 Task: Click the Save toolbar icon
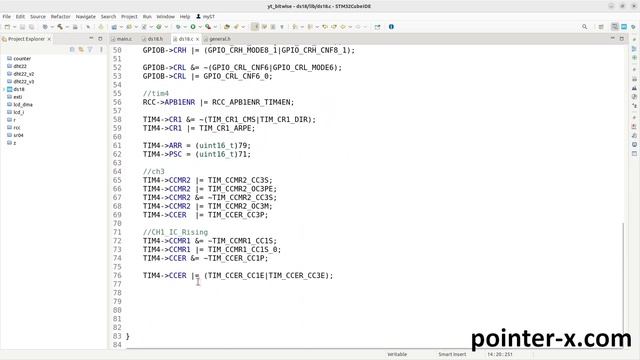(x=22, y=27)
